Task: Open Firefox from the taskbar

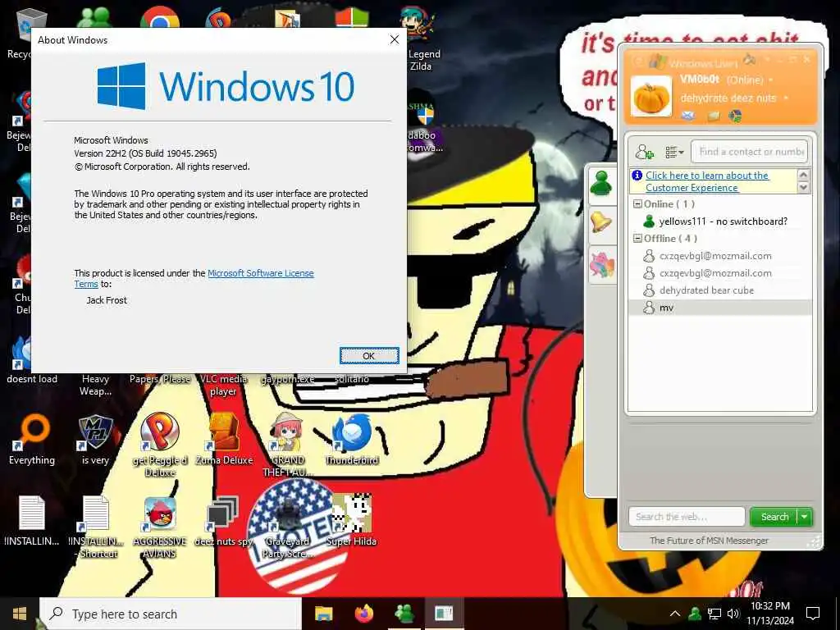Action: [363, 614]
